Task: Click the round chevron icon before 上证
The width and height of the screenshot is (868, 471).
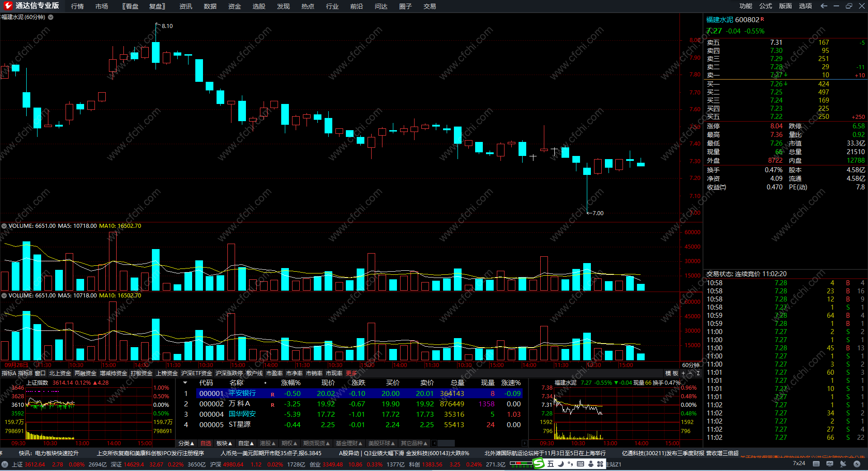Action: coord(5,464)
